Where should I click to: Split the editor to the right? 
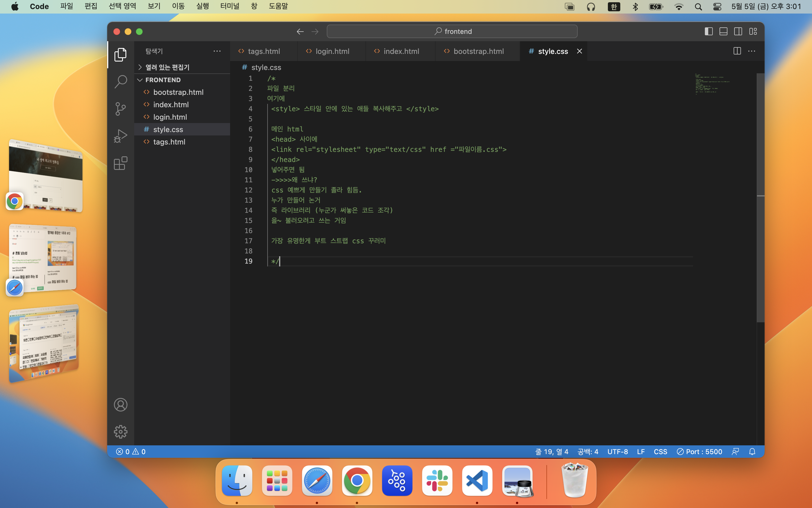[737, 51]
